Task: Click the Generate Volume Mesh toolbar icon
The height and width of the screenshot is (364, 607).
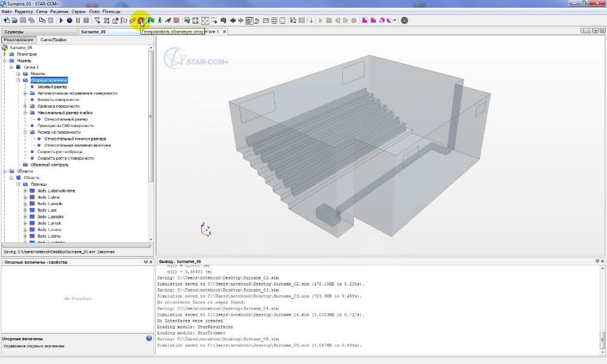Action: 140,21
